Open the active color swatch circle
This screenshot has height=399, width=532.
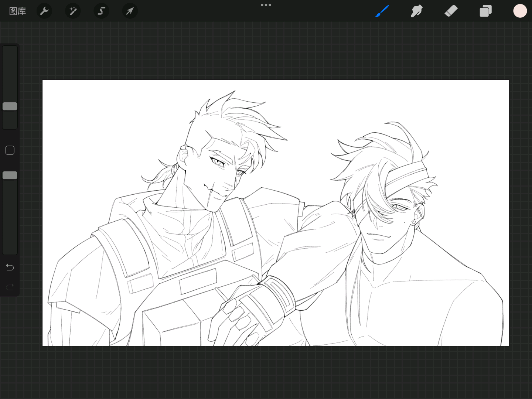[x=520, y=11]
